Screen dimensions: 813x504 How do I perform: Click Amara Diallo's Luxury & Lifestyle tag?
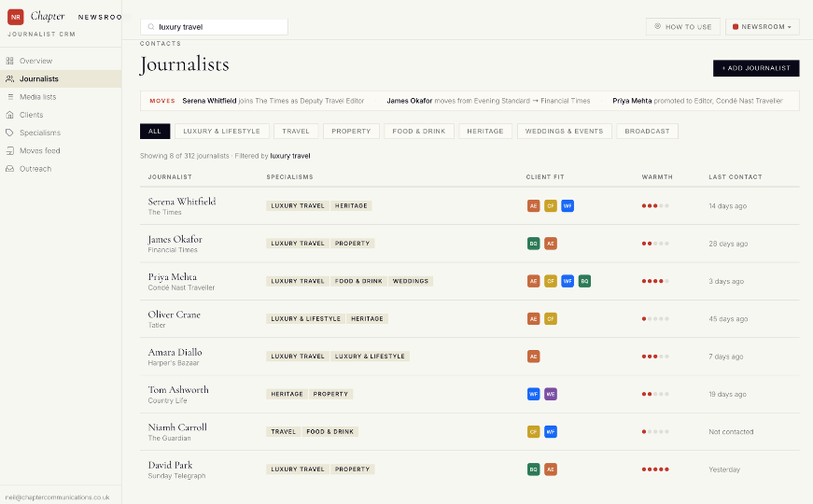[x=370, y=357]
